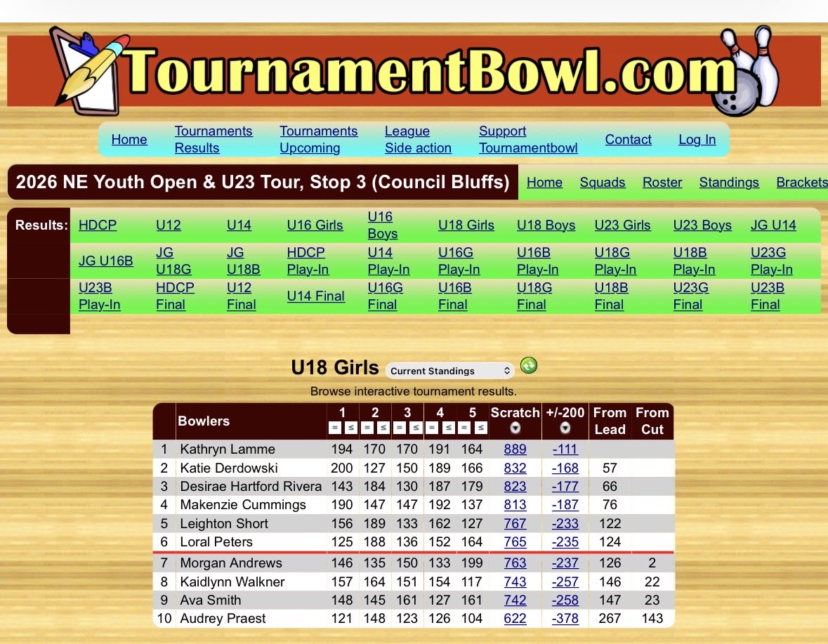Open the Squads tab
Viewport: 828px width, 644px height.
(x=603, y=182)
